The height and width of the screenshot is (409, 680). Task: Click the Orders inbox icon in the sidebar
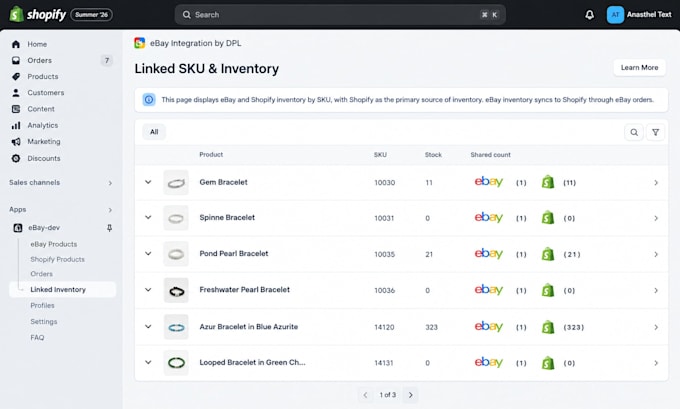click(16, 60)
